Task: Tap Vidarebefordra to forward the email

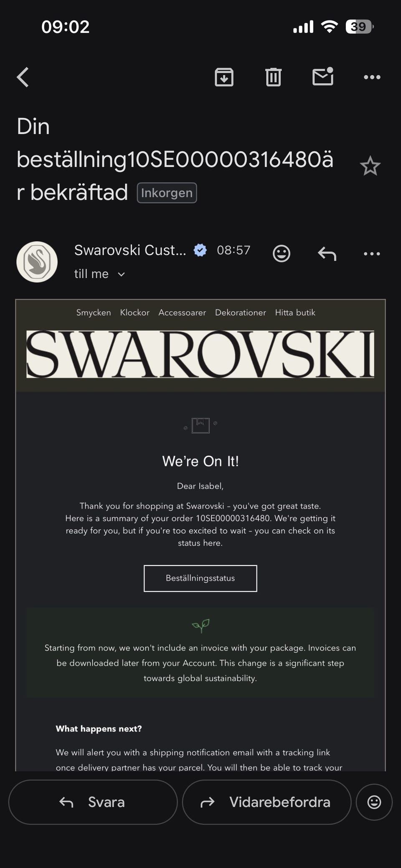Action: 266,802
